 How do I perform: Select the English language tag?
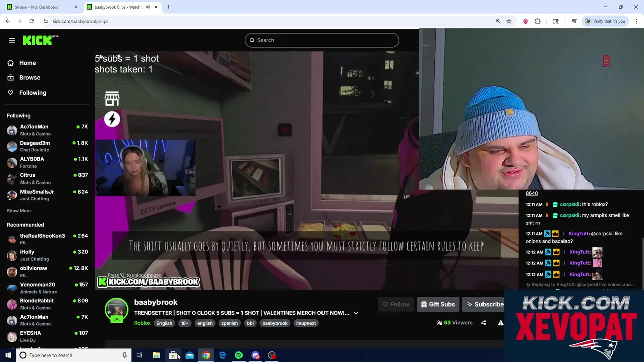coord(164,323)
